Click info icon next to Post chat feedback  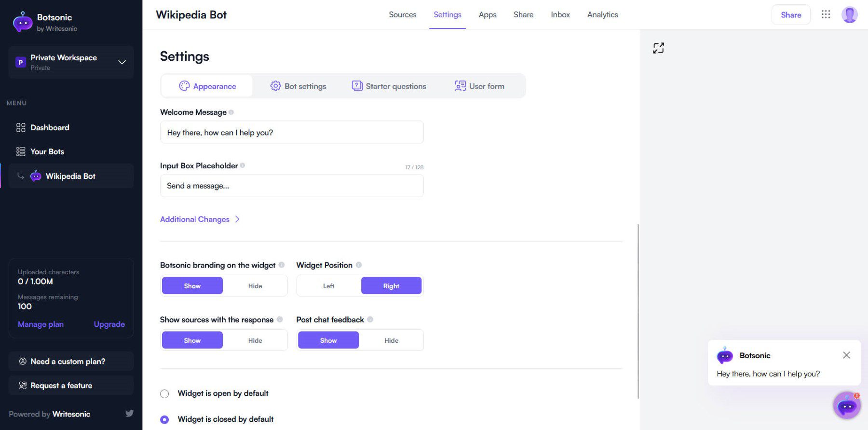point(370,319)
